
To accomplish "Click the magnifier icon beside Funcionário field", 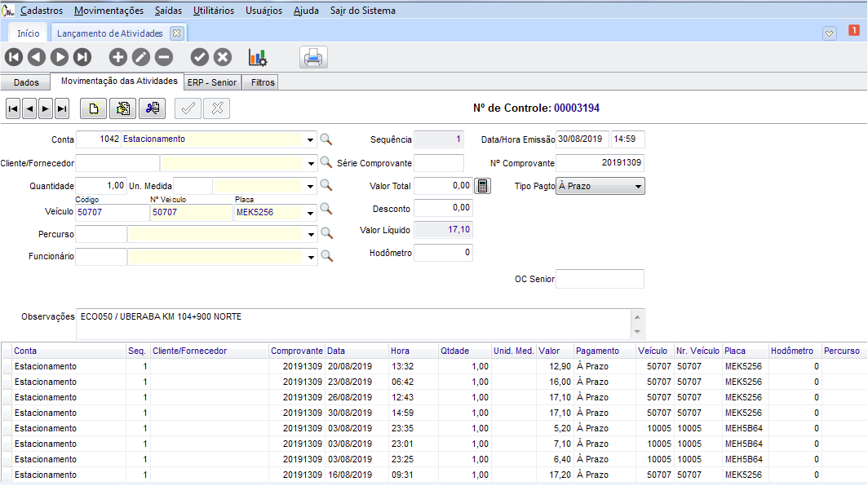I will click(x=326, y=256).
